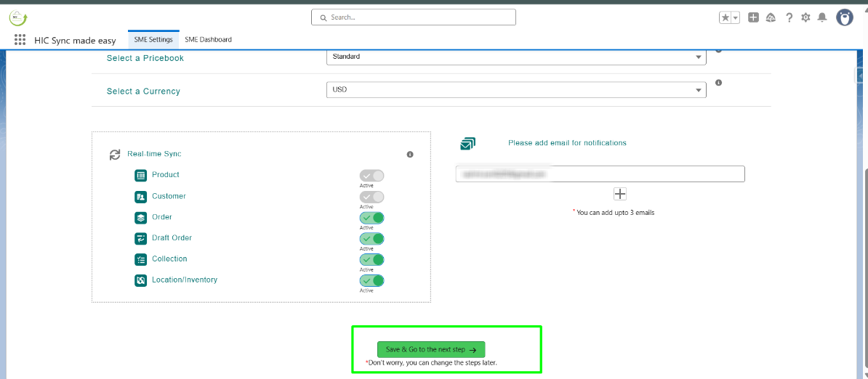Image resolution: width=868 pixels, height=379 pixels.
Task: Click the Real-time Sync info icon
Action: (x=410, y=155)
